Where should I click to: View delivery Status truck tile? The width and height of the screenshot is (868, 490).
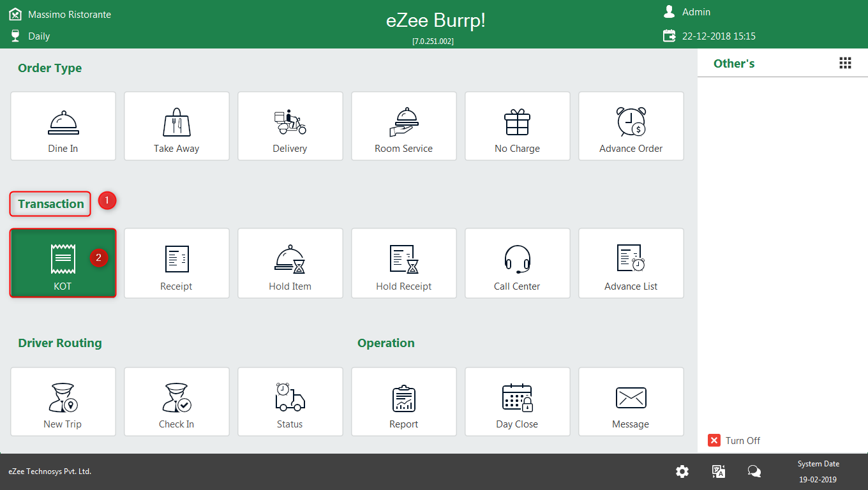pos(290,401)
